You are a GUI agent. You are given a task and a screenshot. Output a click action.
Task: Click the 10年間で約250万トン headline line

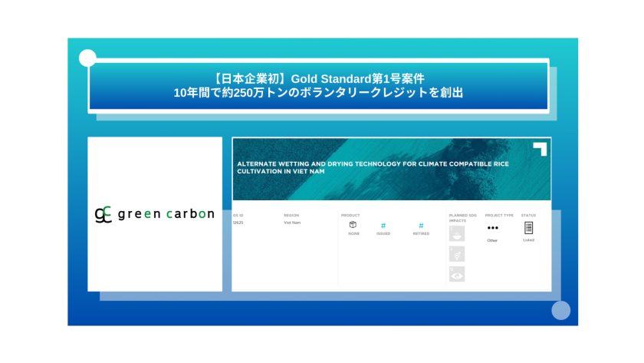(x=318, y=93)
